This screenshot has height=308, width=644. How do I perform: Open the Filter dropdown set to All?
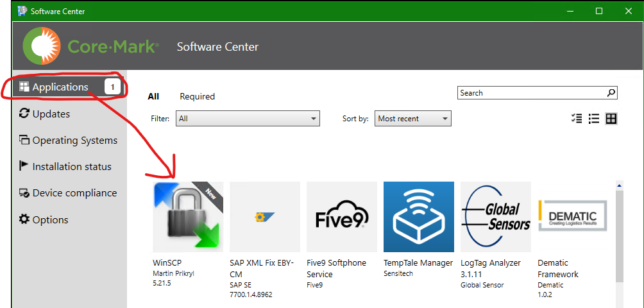(x=248, y=118)
